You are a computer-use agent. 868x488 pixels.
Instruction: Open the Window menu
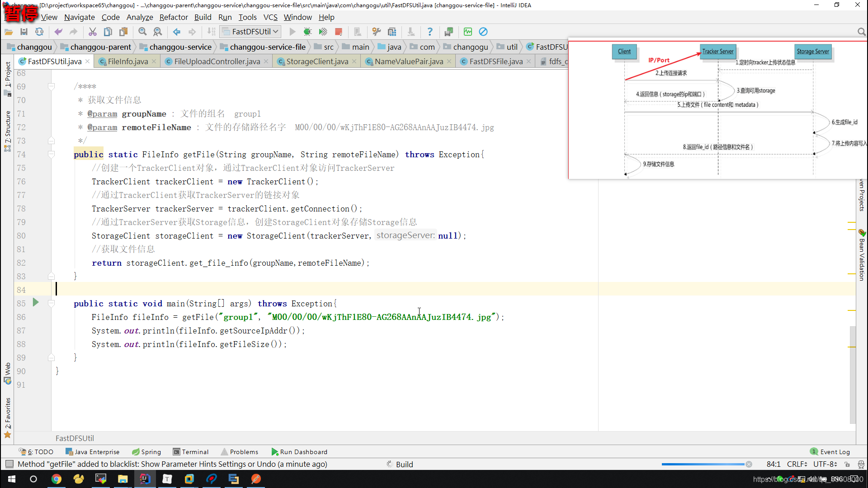pyautogui.click(x=298, y=17)
